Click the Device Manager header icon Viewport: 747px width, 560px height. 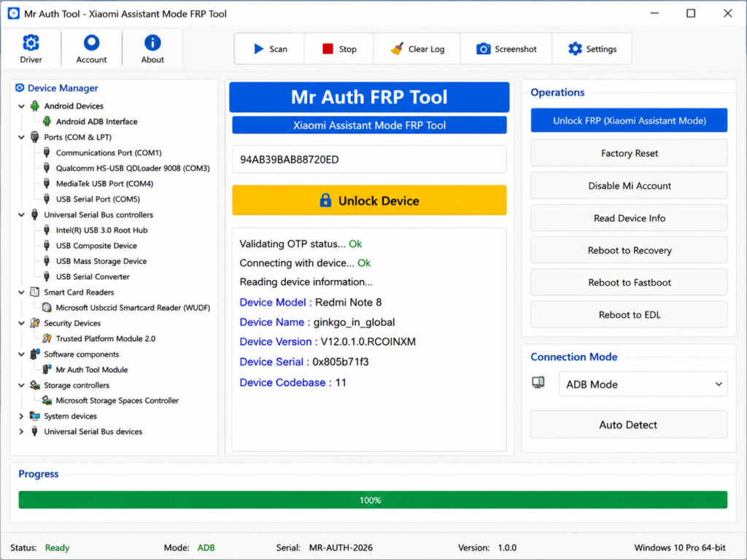coord(20,87)
